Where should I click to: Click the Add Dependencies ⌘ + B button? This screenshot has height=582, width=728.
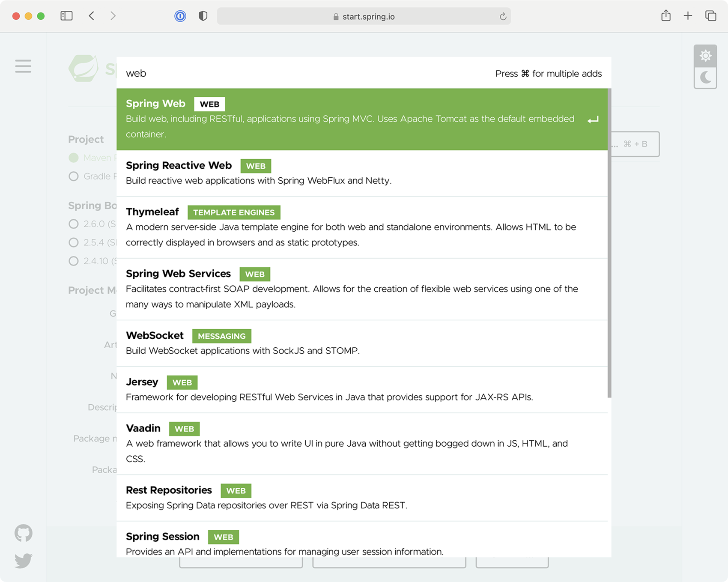coord(635,144)
